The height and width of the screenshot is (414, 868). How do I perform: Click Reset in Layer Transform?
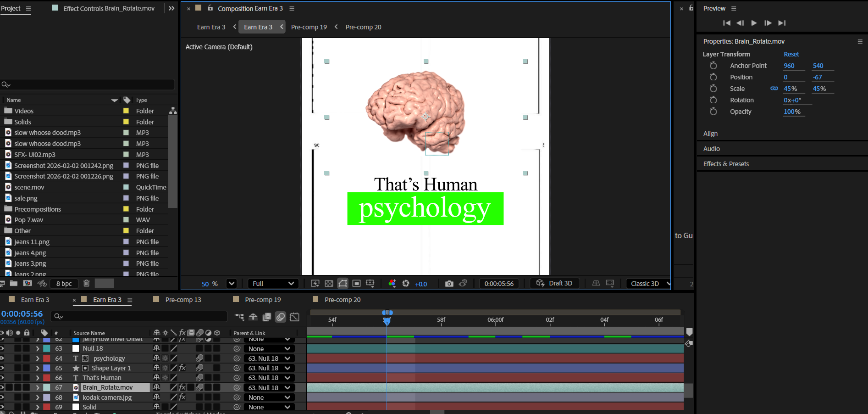click(791, 54)
